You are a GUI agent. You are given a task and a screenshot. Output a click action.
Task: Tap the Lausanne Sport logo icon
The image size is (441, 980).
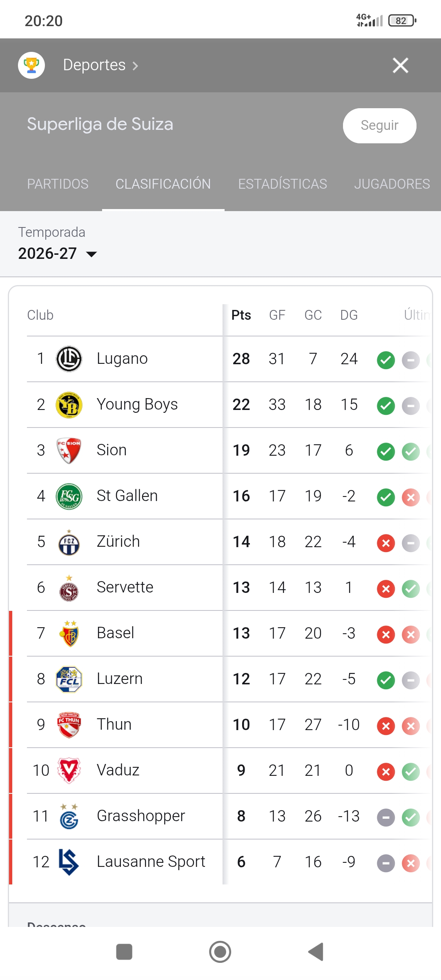pyautogui.click(x=68, y=862)
